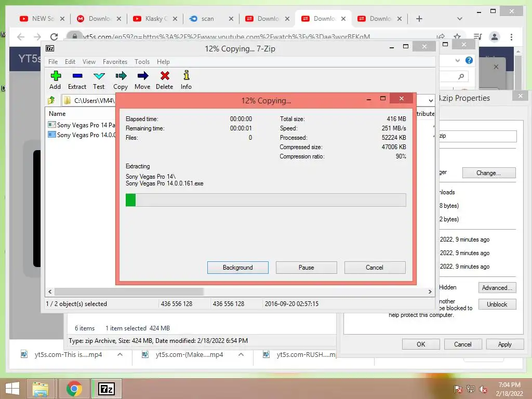Reload the Chrome page
Image resolution: width=532 pixels, height=399 pixels.
[54, 37]
